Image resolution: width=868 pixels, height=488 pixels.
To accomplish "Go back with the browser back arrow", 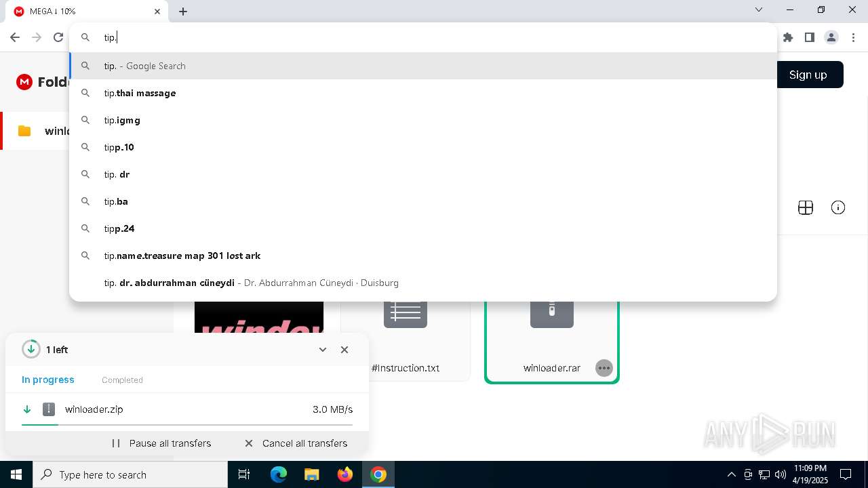I will pyautogui.click(x=15, y=37).
